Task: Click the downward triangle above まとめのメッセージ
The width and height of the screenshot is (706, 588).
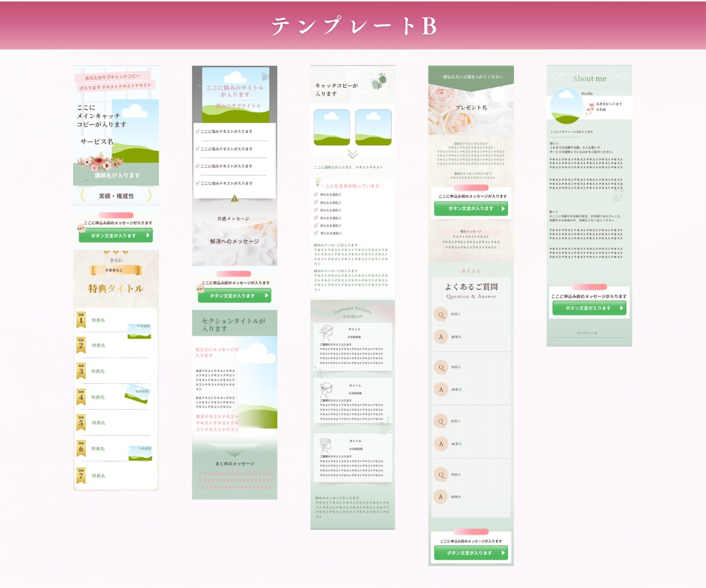Action: pyautogui.click(x=234, y=451)
